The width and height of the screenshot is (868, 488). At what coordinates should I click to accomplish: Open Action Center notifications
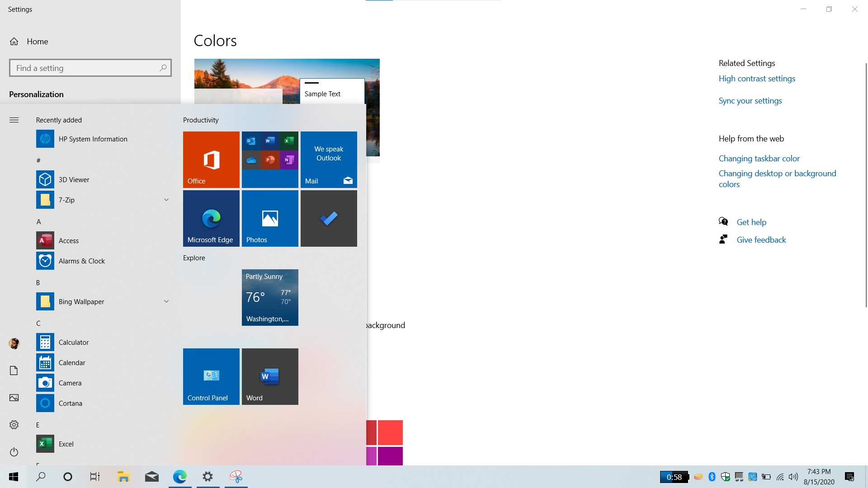coord(849,477)
